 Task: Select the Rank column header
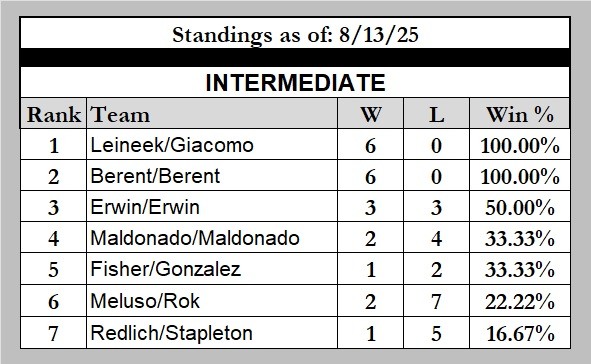(54, 114)
